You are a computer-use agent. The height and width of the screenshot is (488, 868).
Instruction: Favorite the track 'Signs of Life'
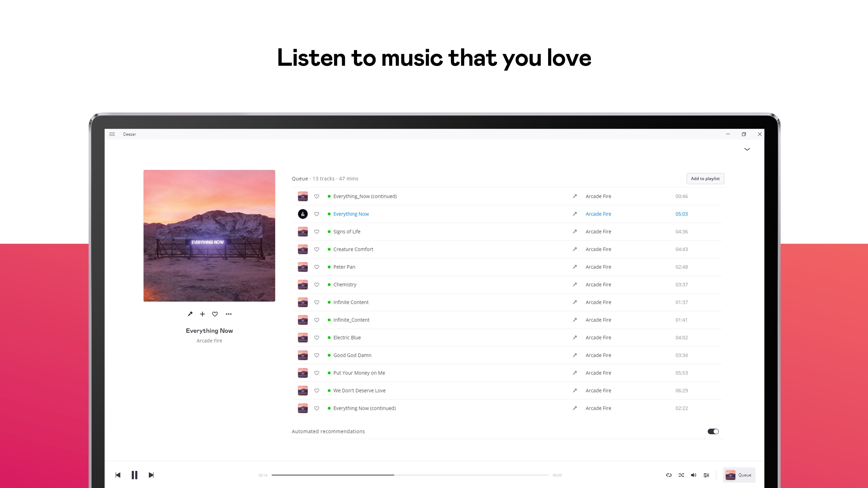click(317, 231)
